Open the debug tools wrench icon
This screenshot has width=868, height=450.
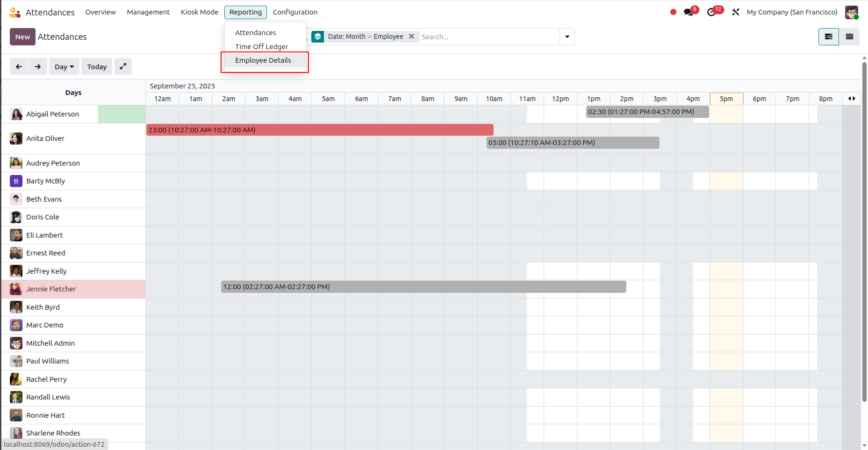736,12
